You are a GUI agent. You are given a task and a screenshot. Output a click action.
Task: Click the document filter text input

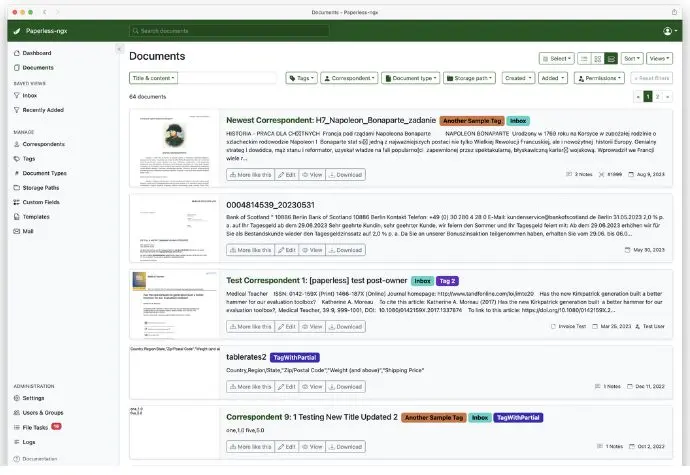coord(227,78)
